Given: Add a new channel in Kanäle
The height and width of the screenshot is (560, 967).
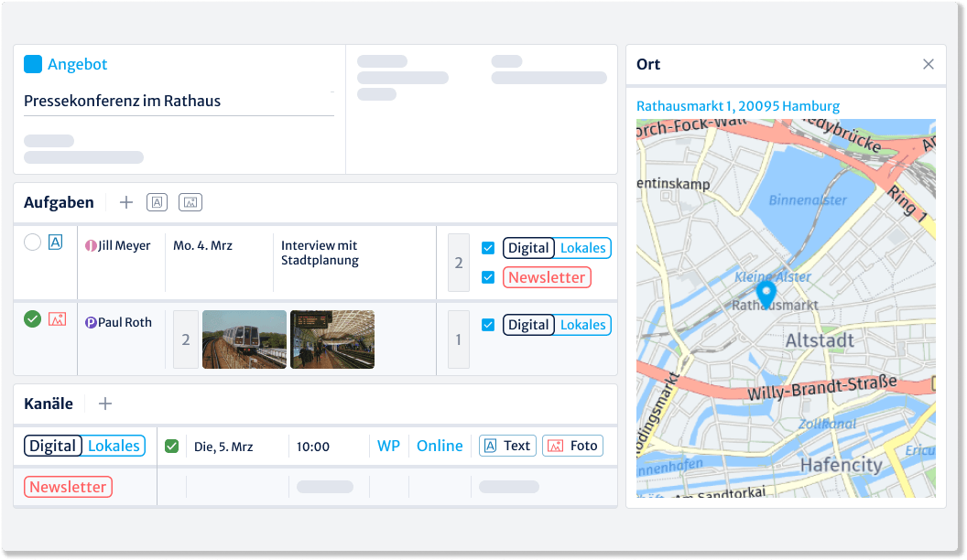Looking at the screenshot, I should tap(105, 404).
